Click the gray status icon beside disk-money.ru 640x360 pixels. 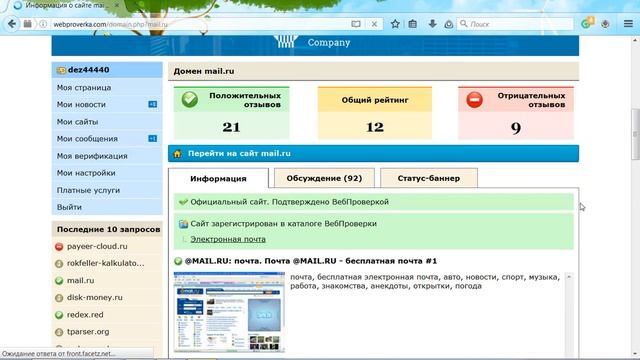[59, 298]
